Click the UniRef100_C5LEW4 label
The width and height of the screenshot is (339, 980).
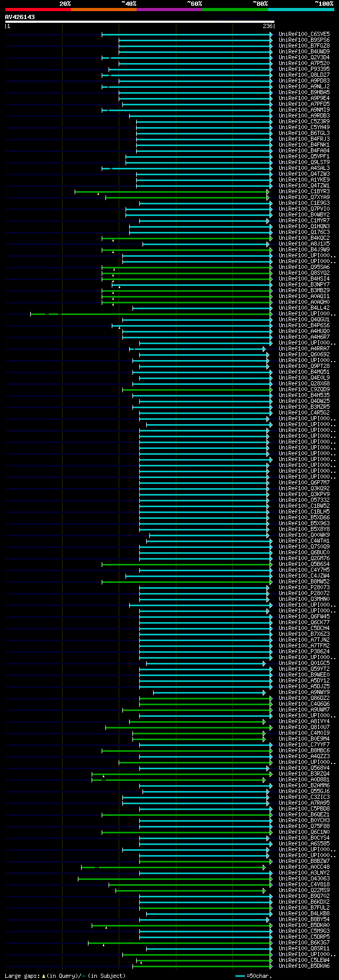[x=304, y=960]
